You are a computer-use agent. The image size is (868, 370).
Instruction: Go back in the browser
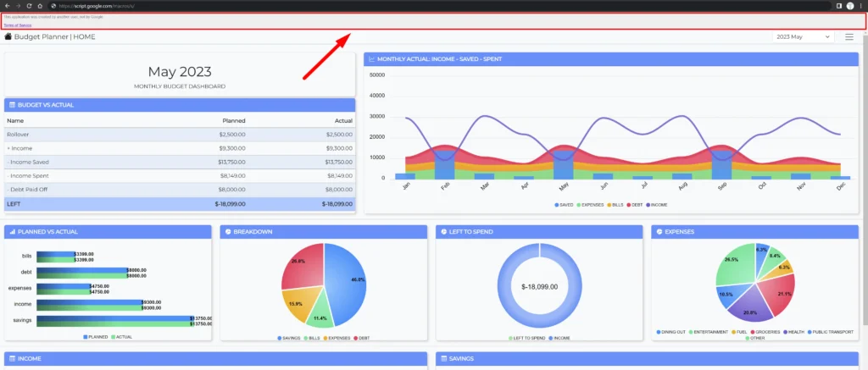tap(7, 5)
